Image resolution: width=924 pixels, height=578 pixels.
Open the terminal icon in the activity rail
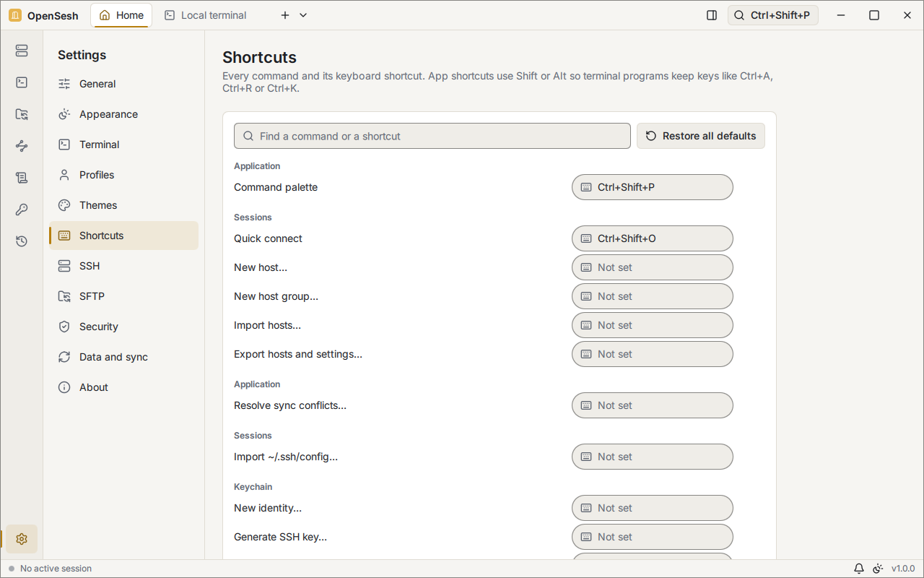[22, 82]
